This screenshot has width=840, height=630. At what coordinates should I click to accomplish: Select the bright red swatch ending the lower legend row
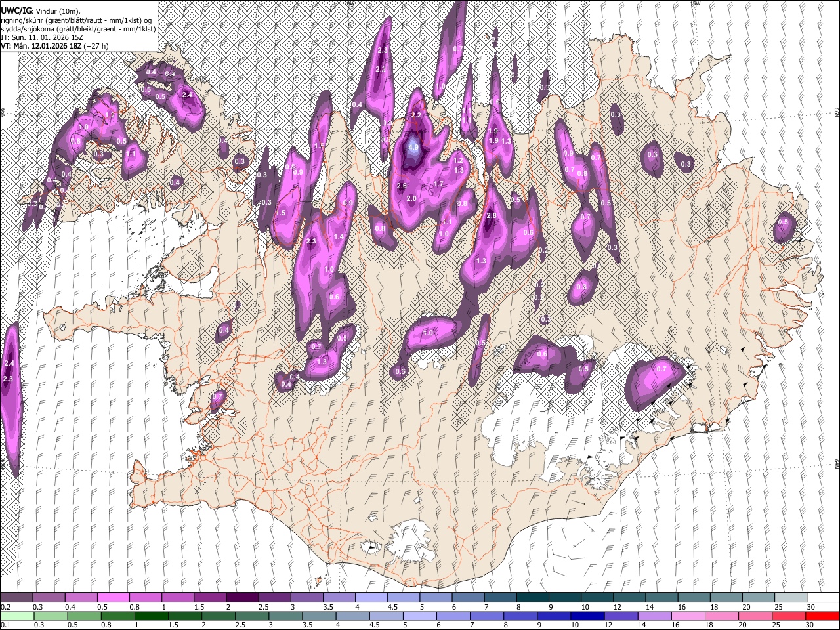tap(822, 616)
